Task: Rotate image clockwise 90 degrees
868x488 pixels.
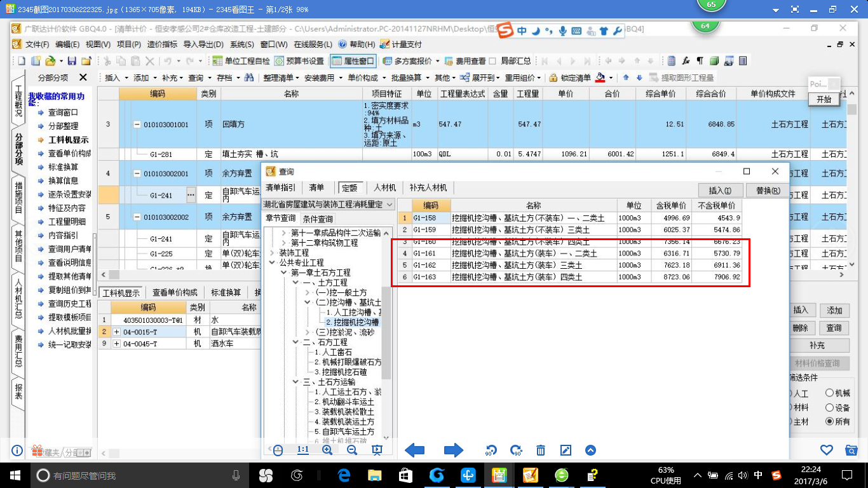Action: coord(515,451)
